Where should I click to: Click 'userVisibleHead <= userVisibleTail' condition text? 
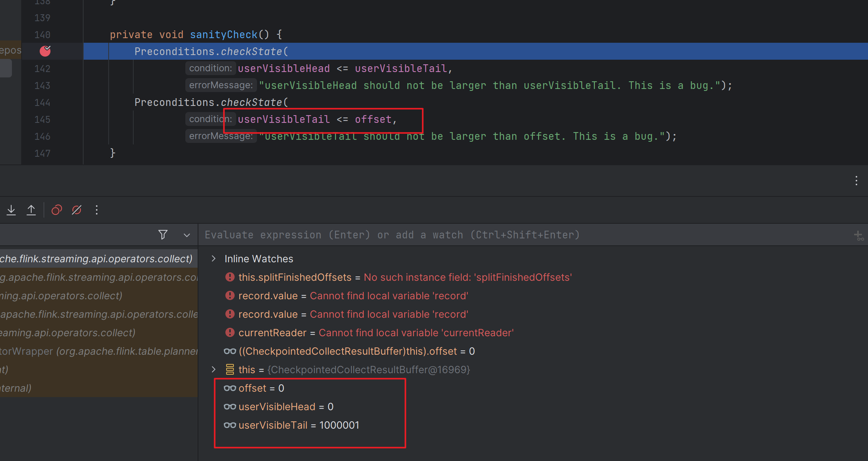click(x=342, y=69)
